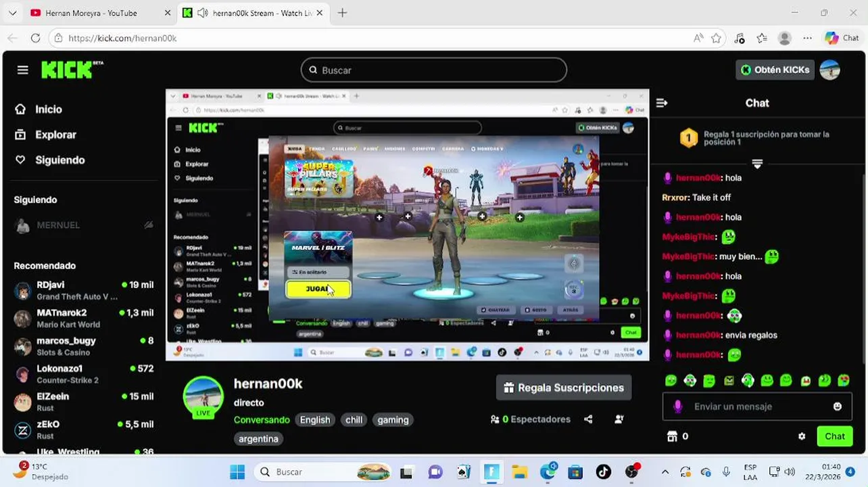Insert the green headset emote
The width and height of the screenshot is (868, 487).
(748, 381)
